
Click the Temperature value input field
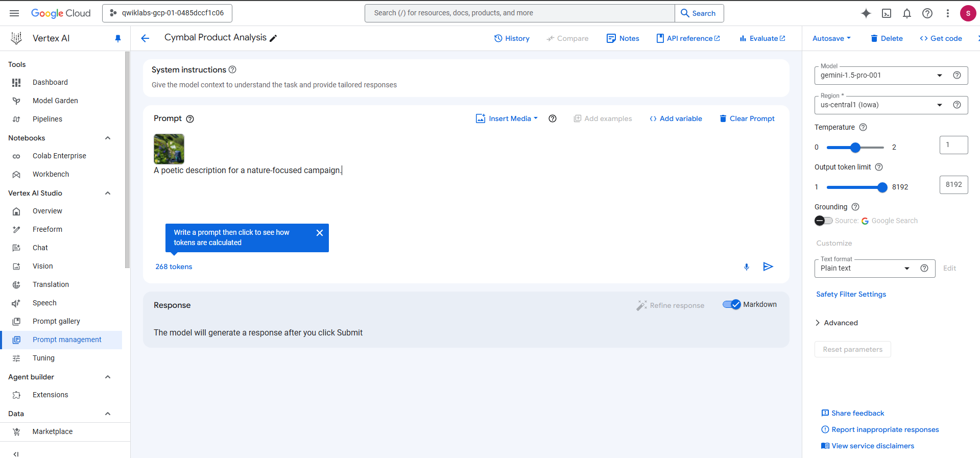click(x=953, y=145)
